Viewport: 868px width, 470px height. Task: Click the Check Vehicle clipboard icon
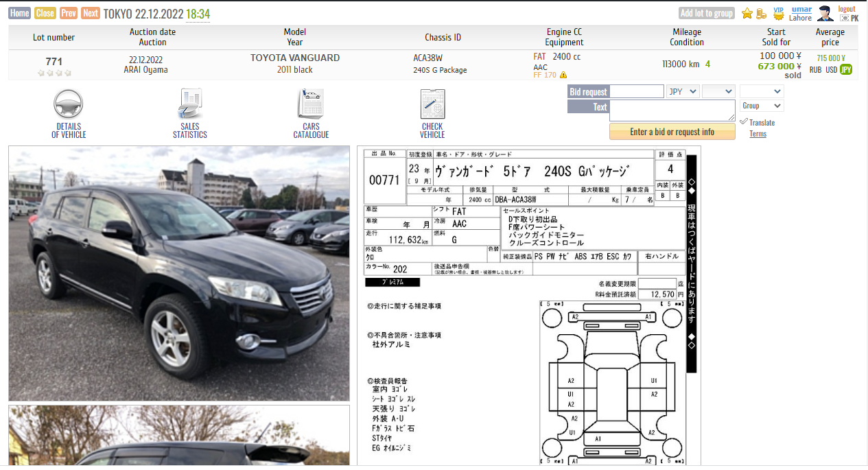pos(432,104)
